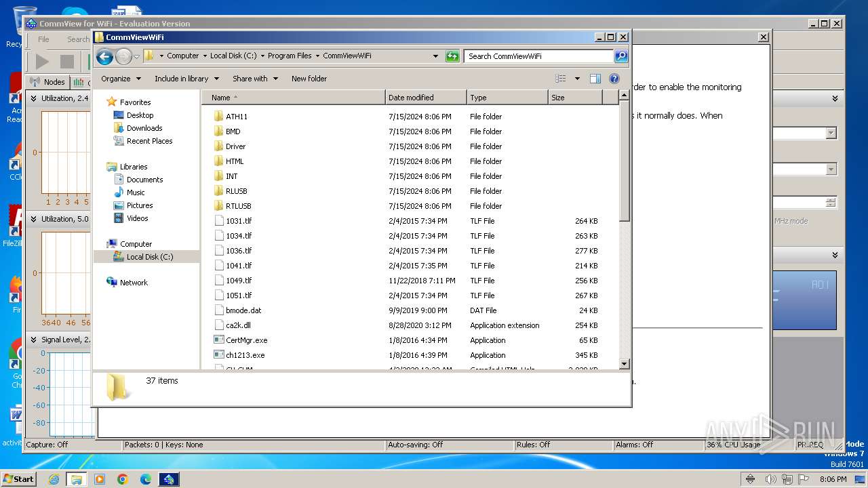Click the Explorer Back navigation arrow
868x488 pixels.
104,56
